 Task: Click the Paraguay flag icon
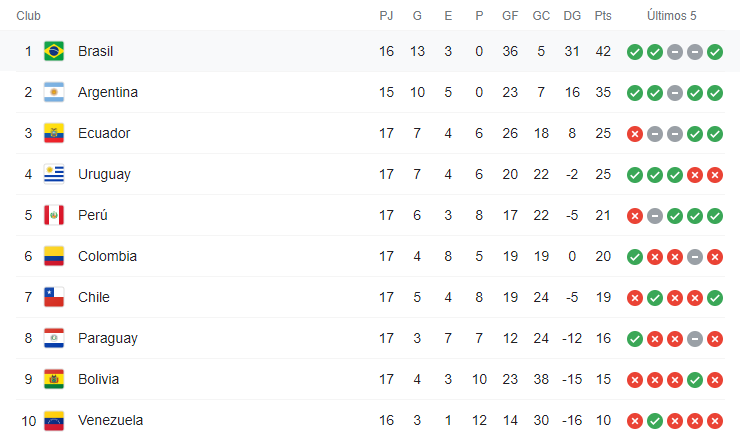pyautogui.click(x=54, y=338)
